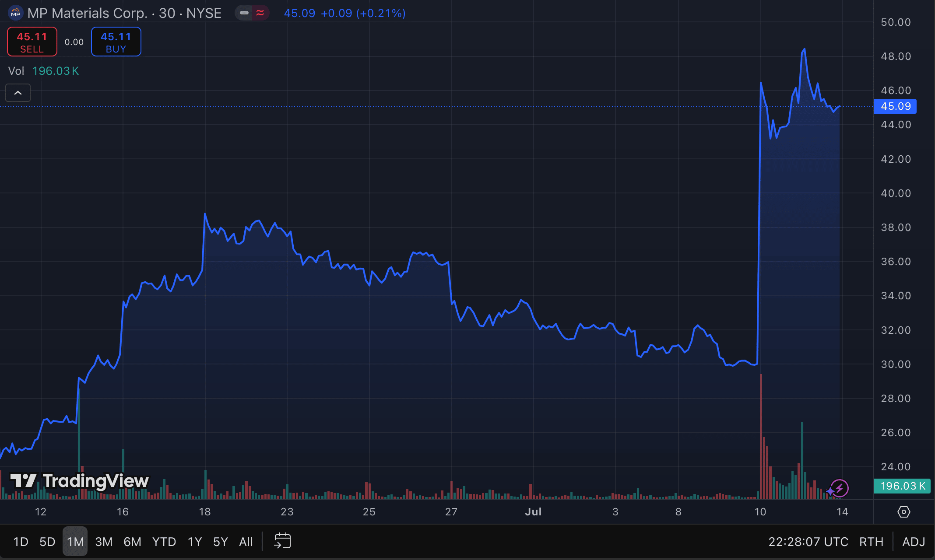Open the go-to-date calendar icon
935x560 pixels.
282,541
